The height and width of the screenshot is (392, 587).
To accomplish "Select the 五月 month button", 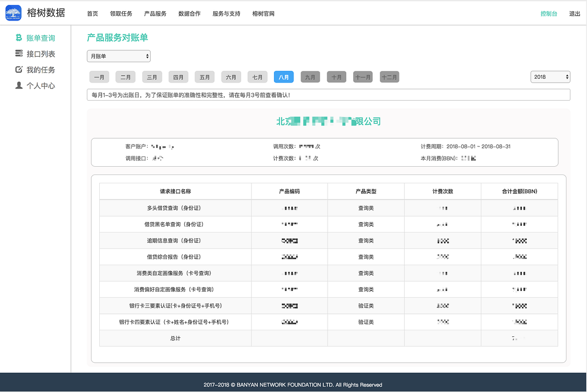I will tap(205, 77).
